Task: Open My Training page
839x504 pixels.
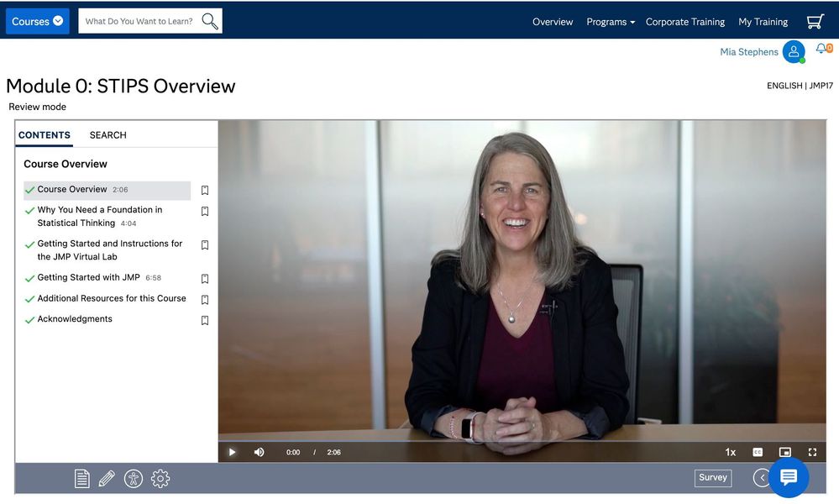Action: tap(763, 22)
